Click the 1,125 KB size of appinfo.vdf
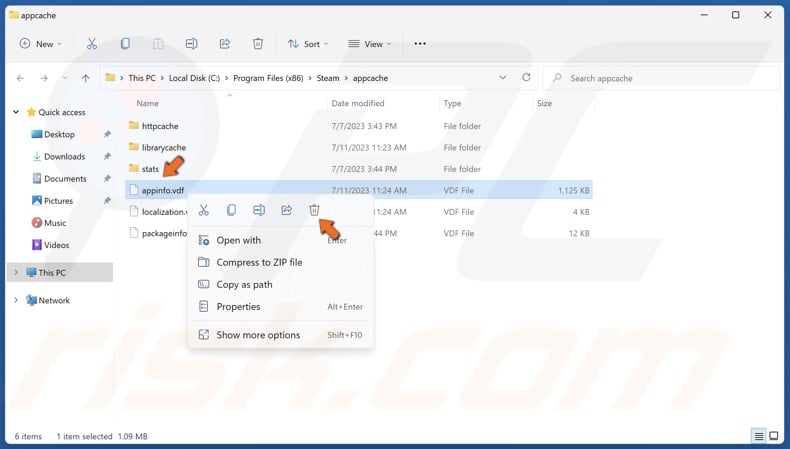The image size is (790, 449). 573,190
